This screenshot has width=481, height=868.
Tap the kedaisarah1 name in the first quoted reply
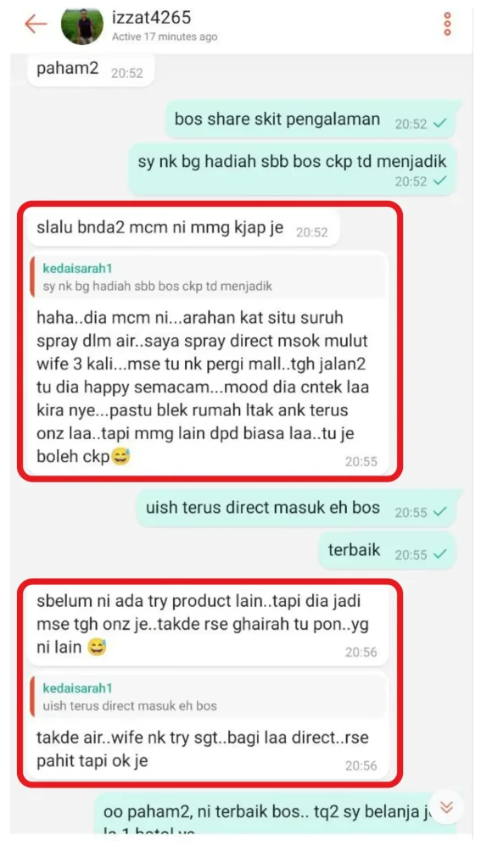(77, 269)
